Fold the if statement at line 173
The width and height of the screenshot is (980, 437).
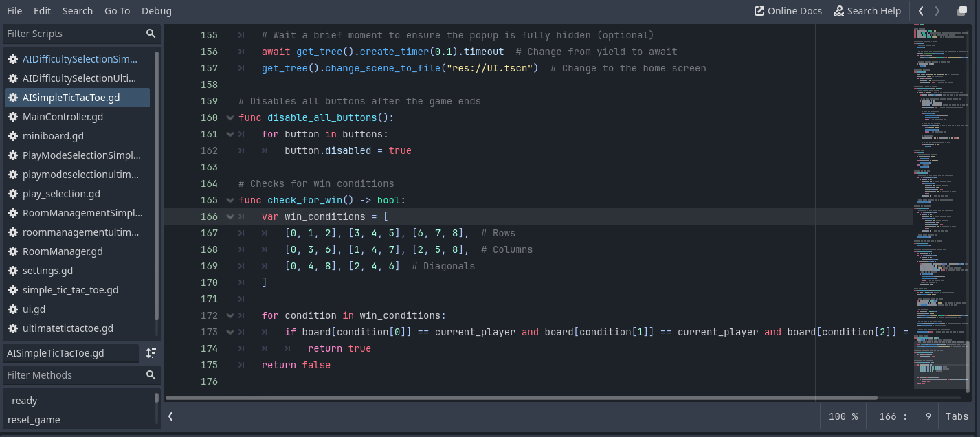click(230, 332)
